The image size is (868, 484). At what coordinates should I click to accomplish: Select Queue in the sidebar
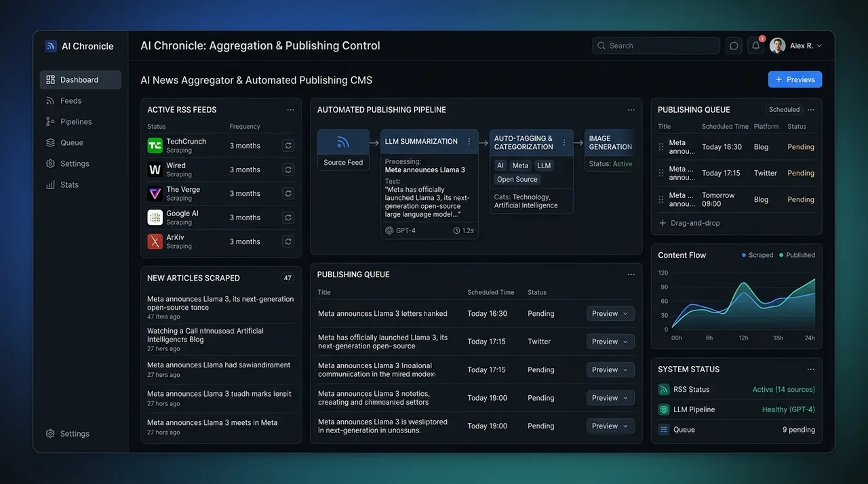pos(64,142)
